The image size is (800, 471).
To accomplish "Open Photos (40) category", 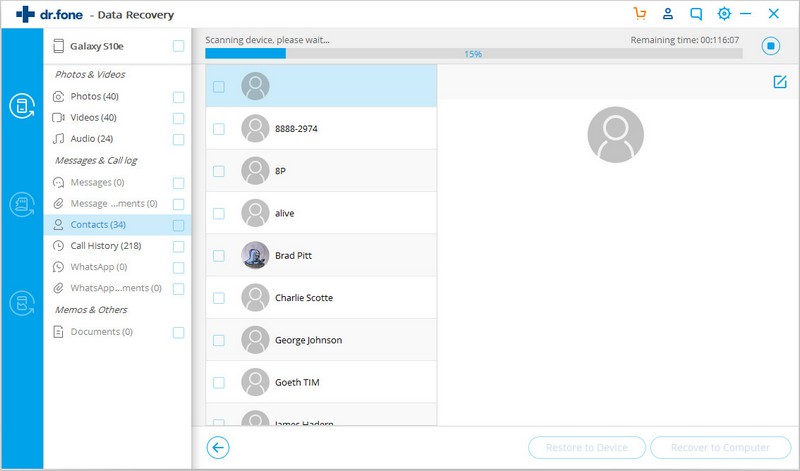I will coord(94,96).
